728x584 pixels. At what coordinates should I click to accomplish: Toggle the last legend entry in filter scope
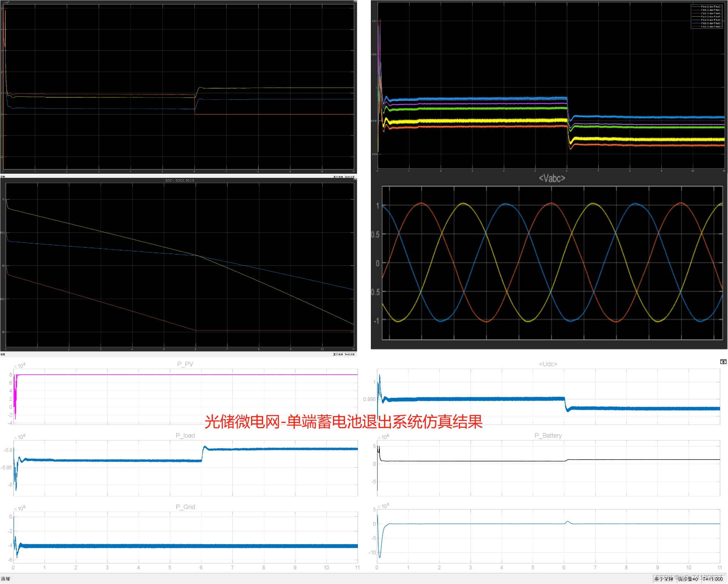click(x=710, y=27)
